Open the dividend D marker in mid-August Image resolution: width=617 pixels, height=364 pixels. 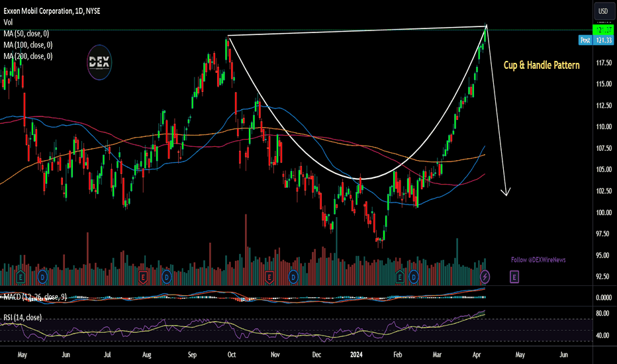[166, 277]
